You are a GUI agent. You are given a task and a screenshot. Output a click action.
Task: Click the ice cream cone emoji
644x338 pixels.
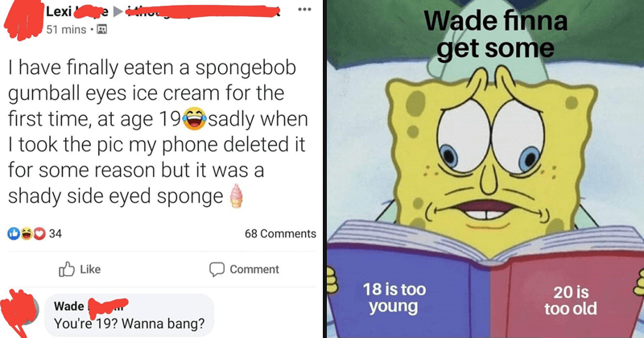click(x=236, y=196)
